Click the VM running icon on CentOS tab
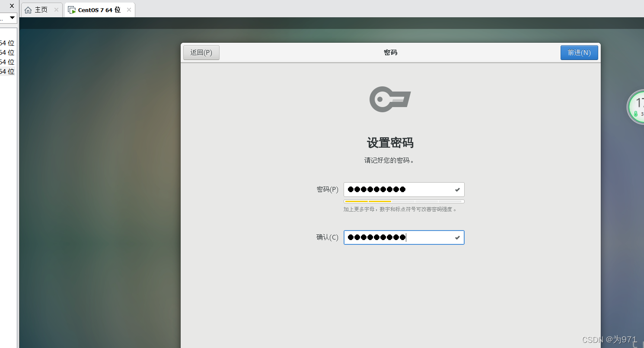 pyautogui.click(x=72, y=10)
